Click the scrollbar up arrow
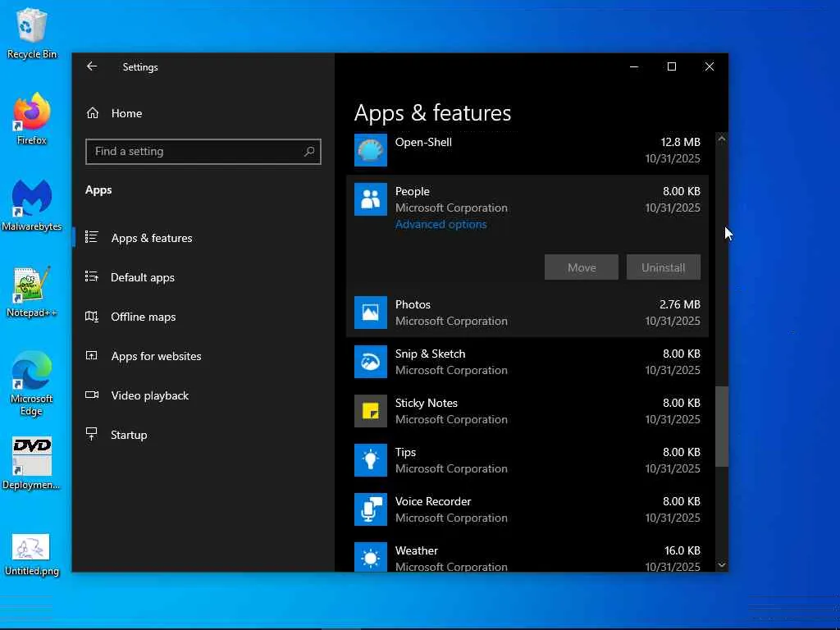Screen dimensions: 840x630 pyautogui.click(x=722, y=139)
